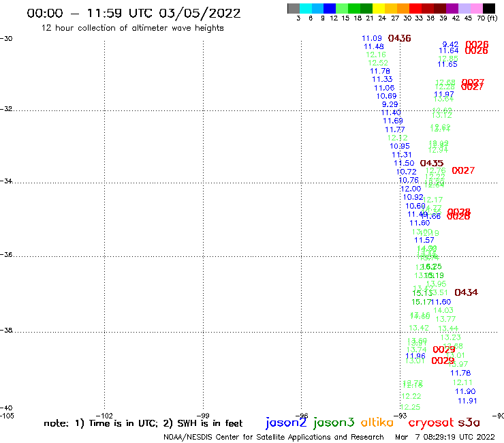Click the '(ft)' unit label in legend
This screenshot has width=504, height=443.
pos(492,18)
